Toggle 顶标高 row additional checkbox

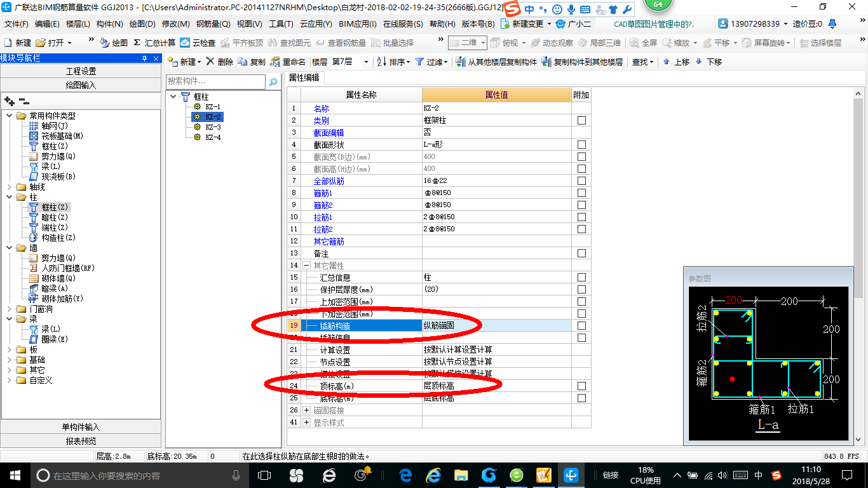[581, 386]
